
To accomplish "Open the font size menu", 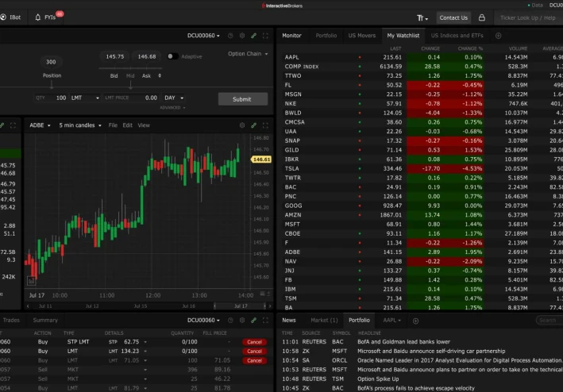I will pos(422,18).
